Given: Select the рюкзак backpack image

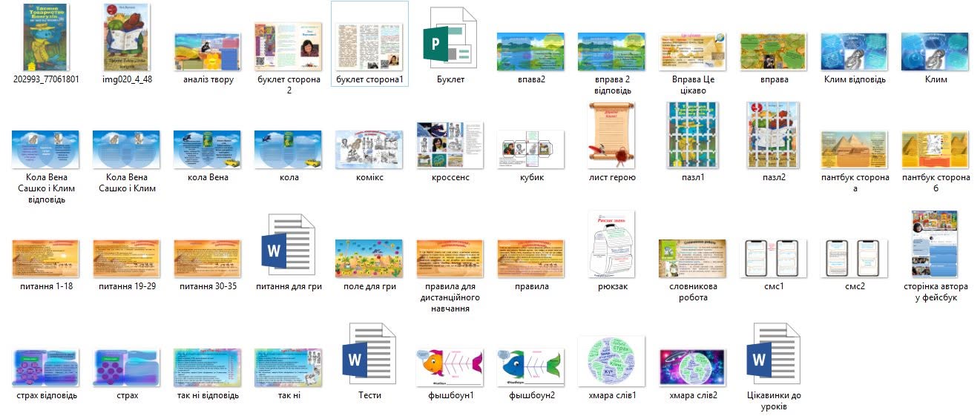Looking at the screenshot, I should 613,244.
